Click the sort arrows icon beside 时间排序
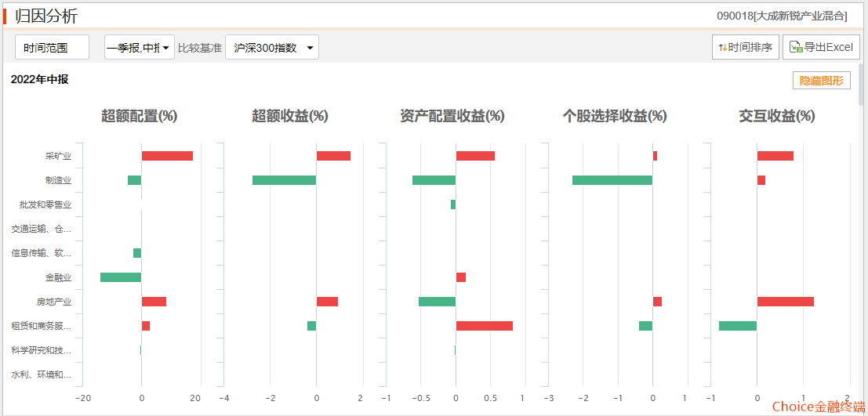The width and height of the screenshot is (868, 416). click(722, 48)
